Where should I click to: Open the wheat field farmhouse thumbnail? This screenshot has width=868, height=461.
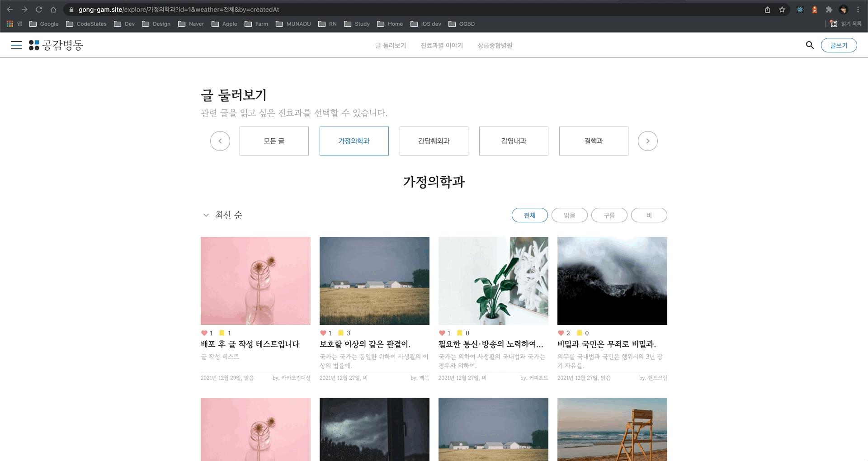[x=374, y=281]
